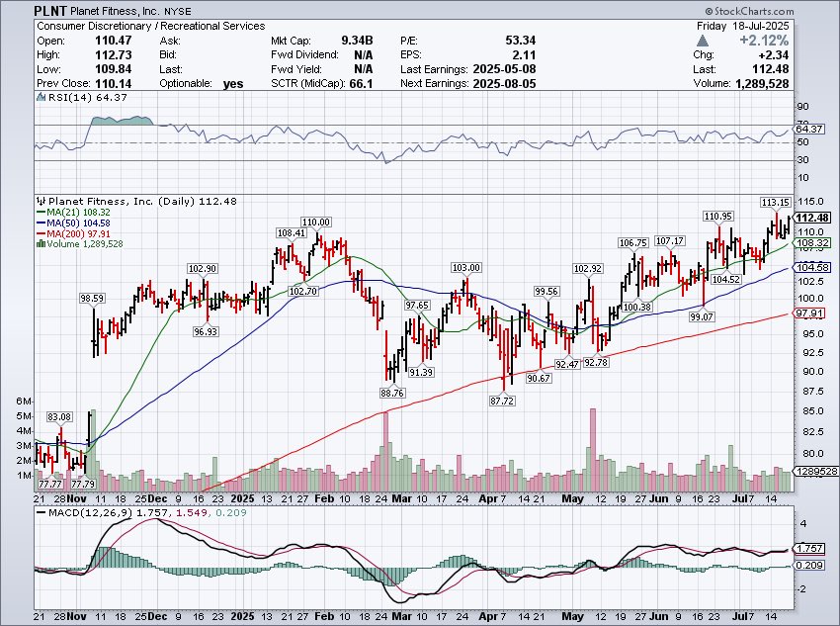
Task: Click the RSI(14) indicator line icon
Action: pyautogui.click(x=42, y=97)
